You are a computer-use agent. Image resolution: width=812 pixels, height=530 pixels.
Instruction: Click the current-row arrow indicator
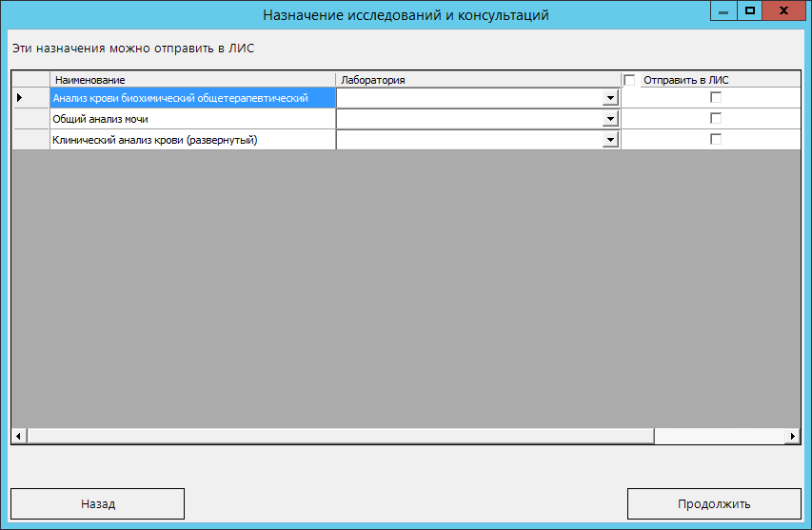[x=20, y=98]
